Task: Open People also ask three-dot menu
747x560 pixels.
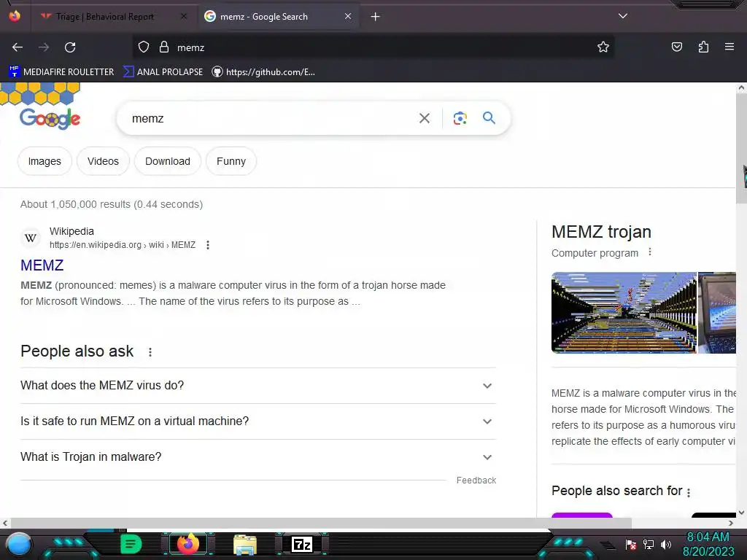Action: tap(150, 352)
